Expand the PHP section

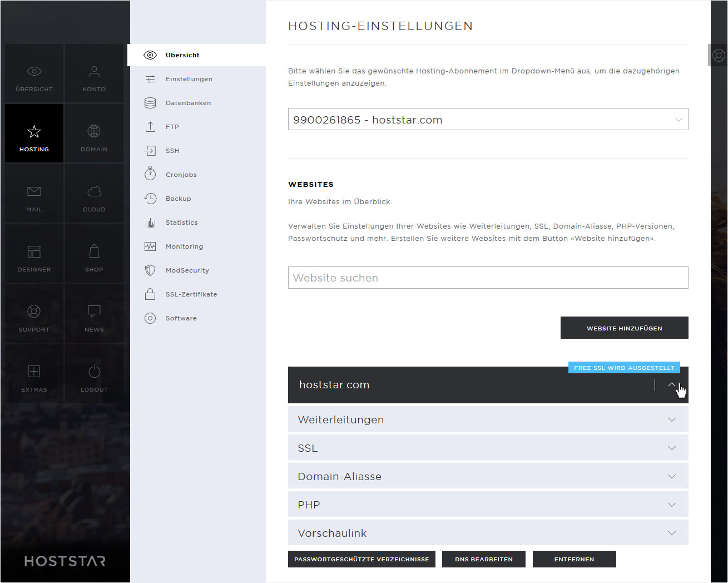click(488, 505)
